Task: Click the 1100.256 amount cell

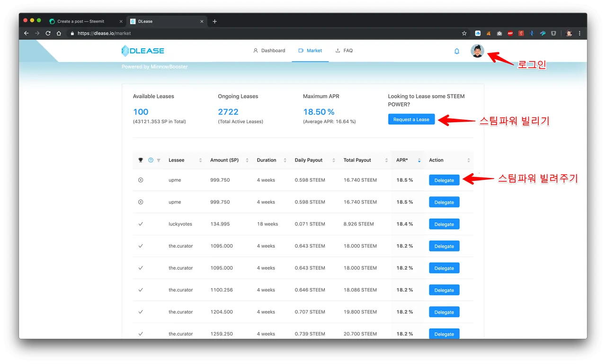Action: point(222,290)
